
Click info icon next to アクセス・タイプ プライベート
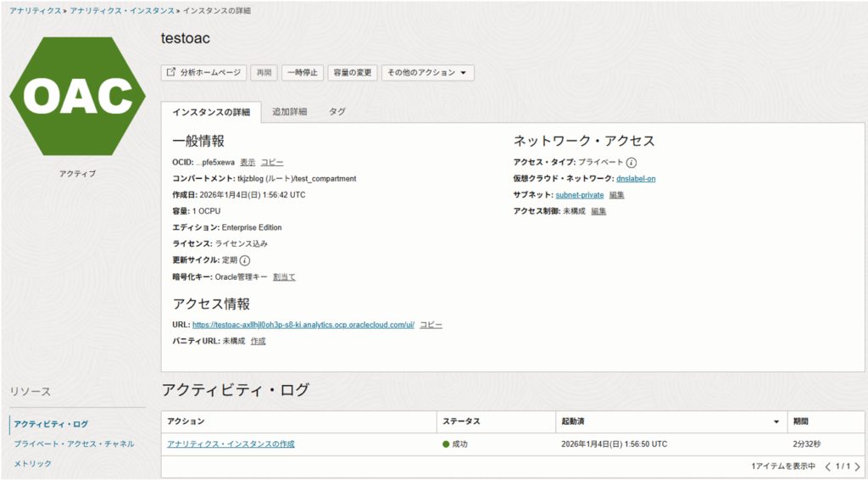point(632,162)
